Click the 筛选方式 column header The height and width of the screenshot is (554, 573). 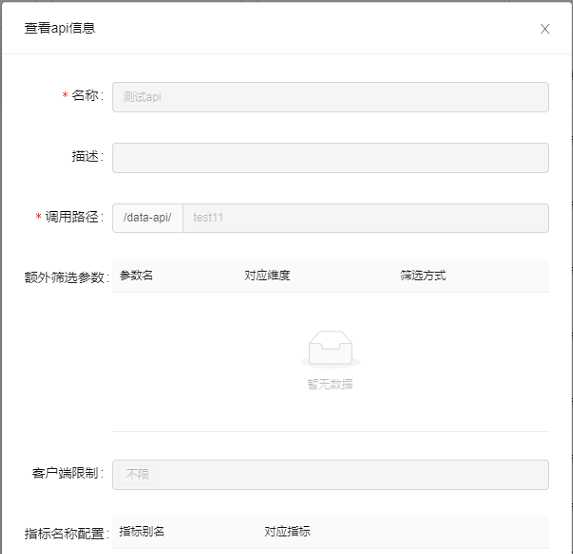click(x=423, y=276)
